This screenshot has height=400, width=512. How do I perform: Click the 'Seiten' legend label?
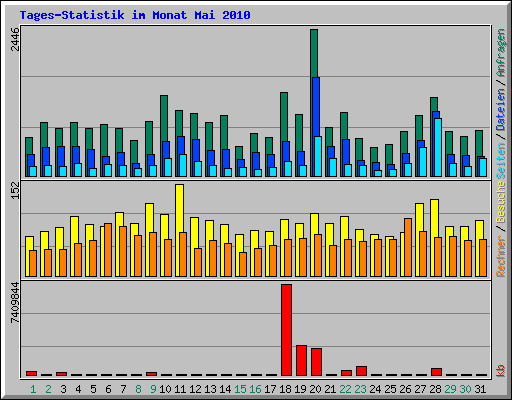tap(500, 161)
